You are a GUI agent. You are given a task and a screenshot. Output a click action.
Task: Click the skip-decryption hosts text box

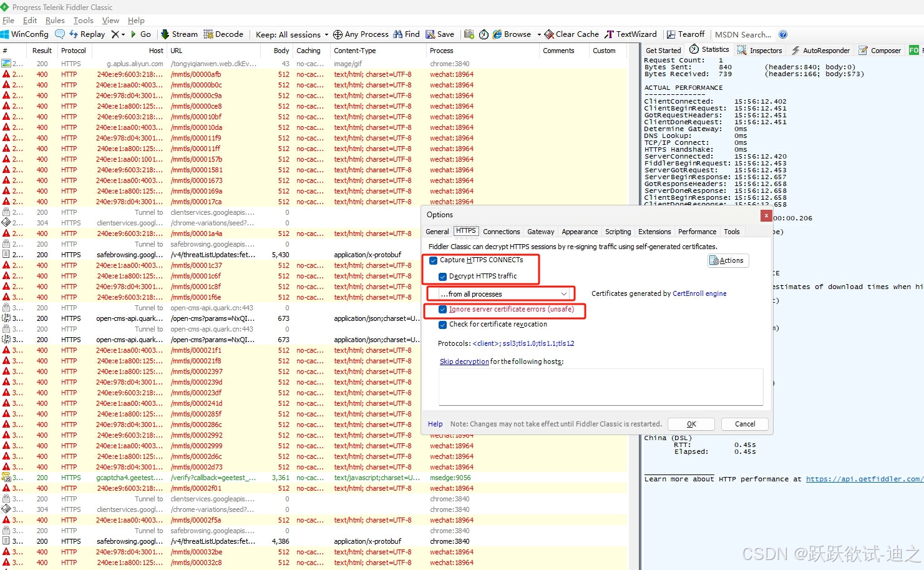click(601, 386)
